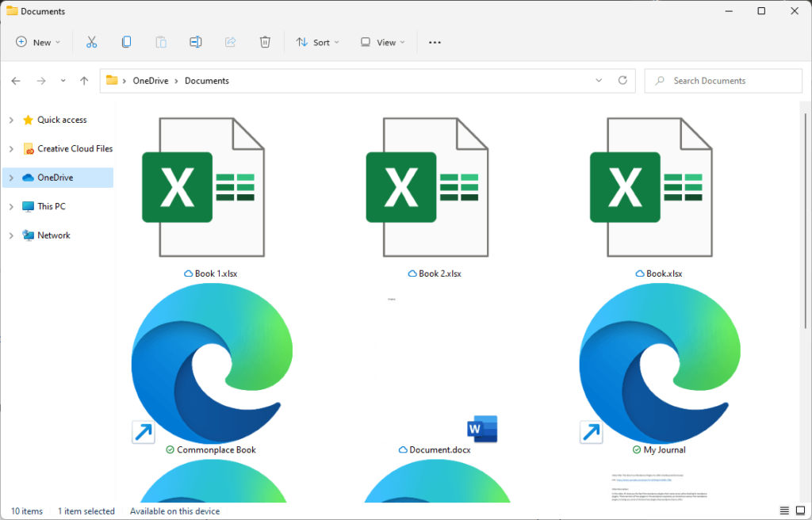
Task: Switch to large thumbnails view in status bar
Action: tap(801, 511)
